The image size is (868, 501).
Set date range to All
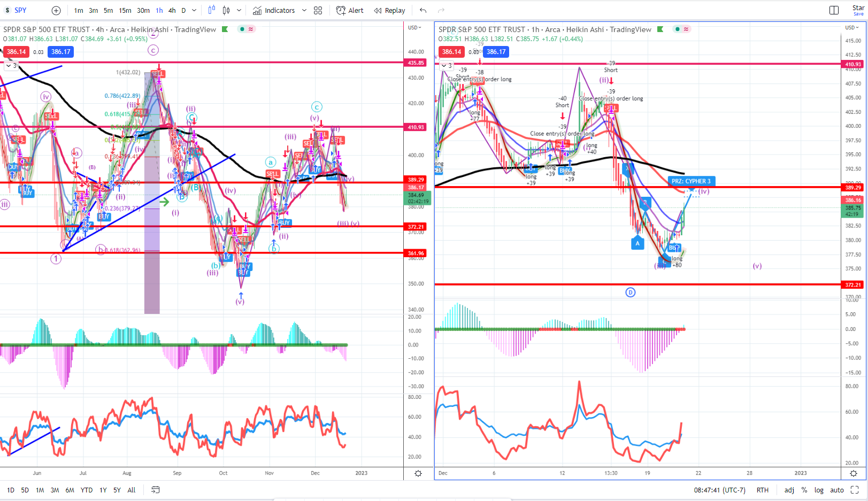click(x=132, y=490)
